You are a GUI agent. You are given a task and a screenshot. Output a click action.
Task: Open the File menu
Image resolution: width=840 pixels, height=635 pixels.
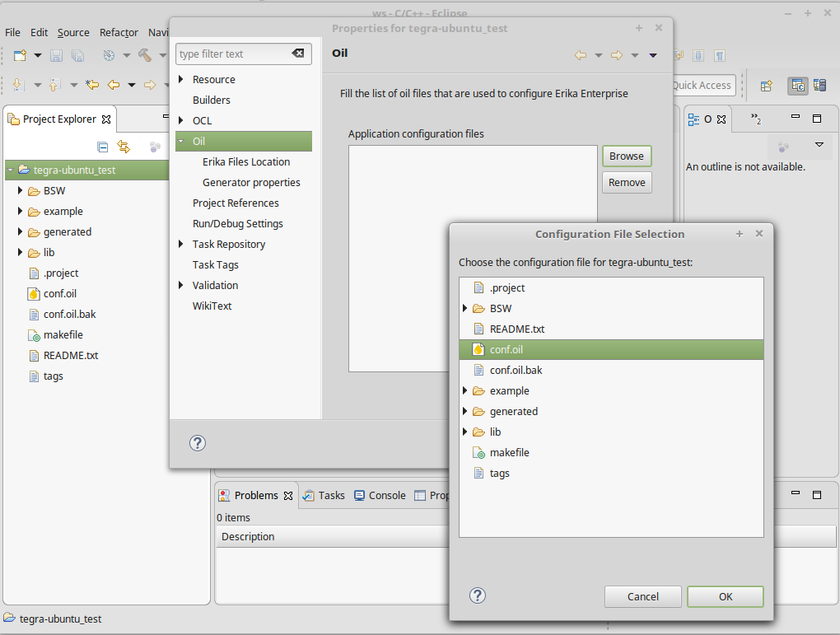(x=12, y=33)
